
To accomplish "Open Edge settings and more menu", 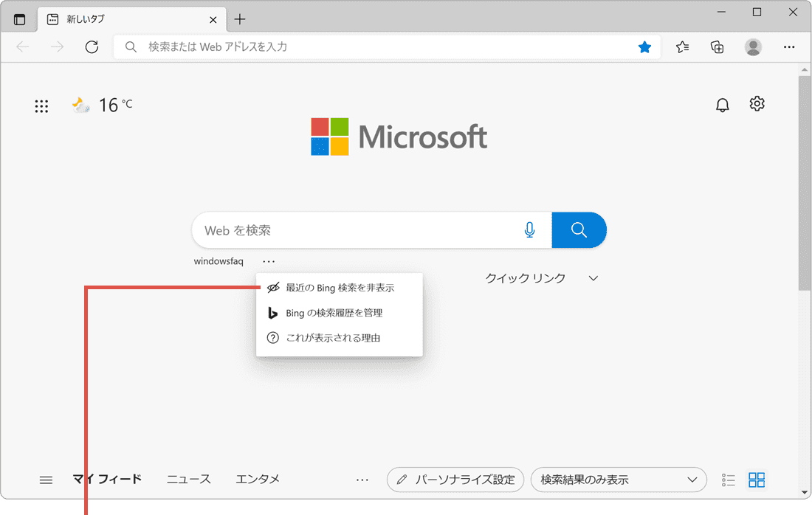I will coord(788,47).
